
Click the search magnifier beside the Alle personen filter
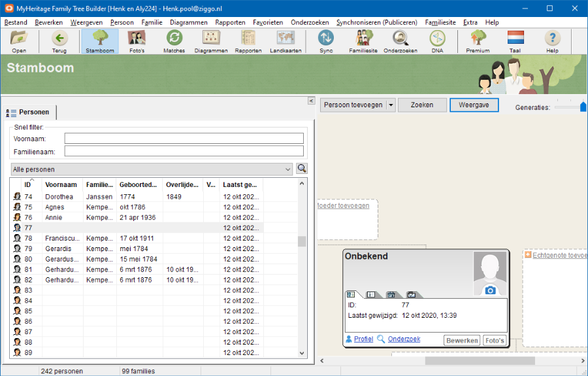[302, 169]
